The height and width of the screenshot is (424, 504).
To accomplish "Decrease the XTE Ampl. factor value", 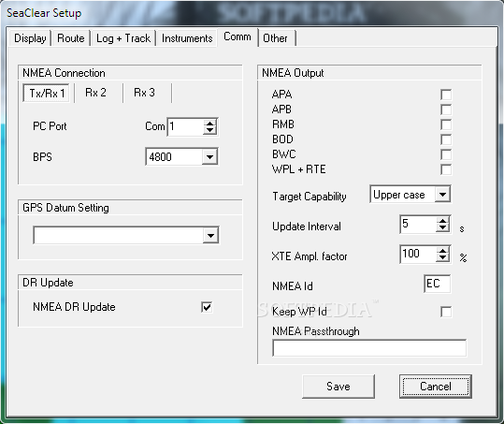I will point(443,257).
